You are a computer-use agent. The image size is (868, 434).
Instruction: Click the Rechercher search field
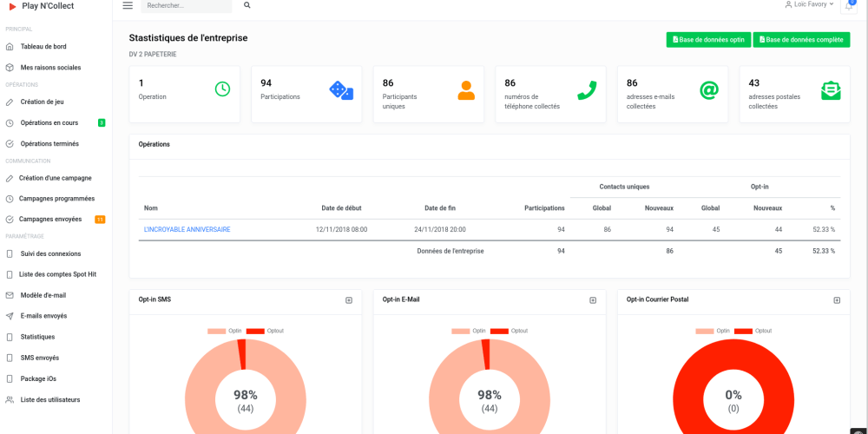point(187,6)
